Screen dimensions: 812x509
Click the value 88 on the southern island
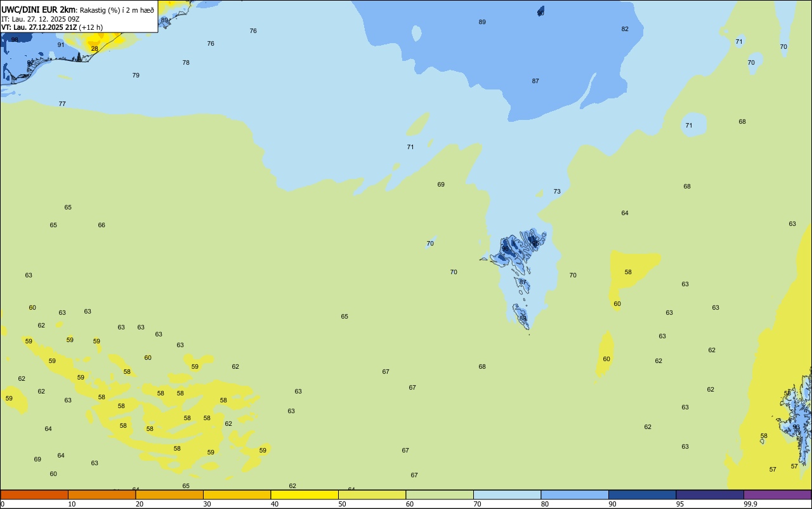[x=523, y=319]
